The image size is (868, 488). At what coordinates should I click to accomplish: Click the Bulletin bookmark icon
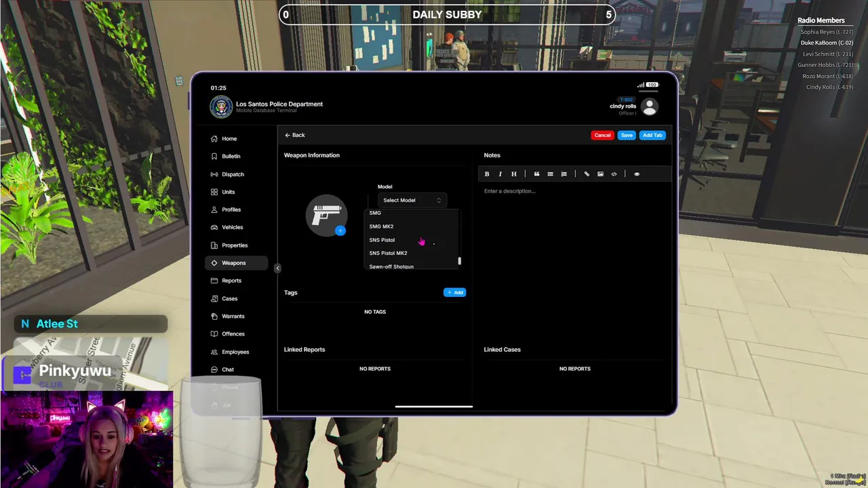pyautogui.click(x=214, y=157)
